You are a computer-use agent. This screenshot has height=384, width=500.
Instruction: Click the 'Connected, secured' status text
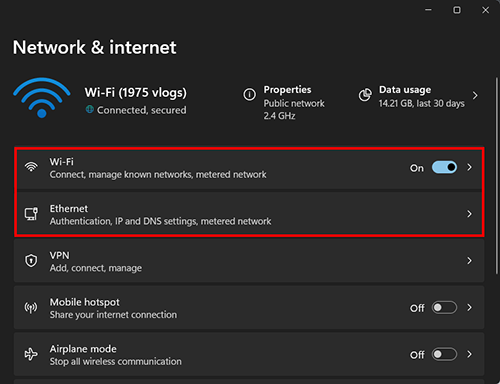(141, 110)
